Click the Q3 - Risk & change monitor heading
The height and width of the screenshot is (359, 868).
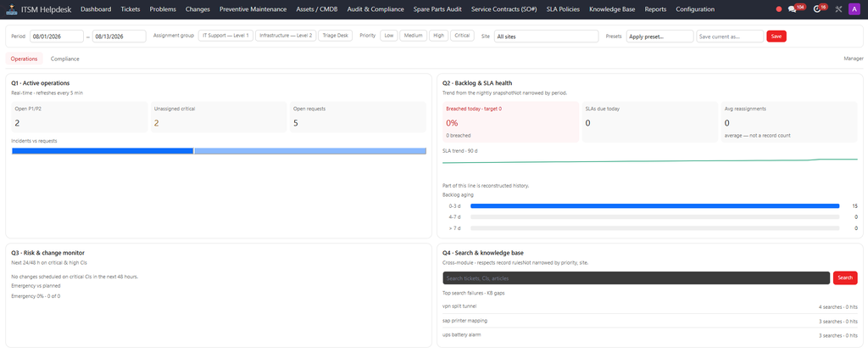(x=47, y=253)
